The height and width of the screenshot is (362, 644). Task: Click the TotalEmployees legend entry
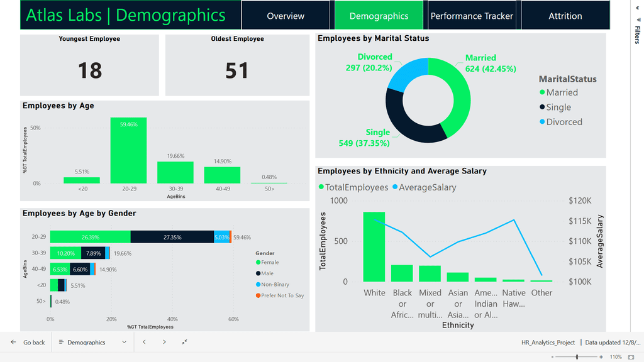(x=353, y=187)
